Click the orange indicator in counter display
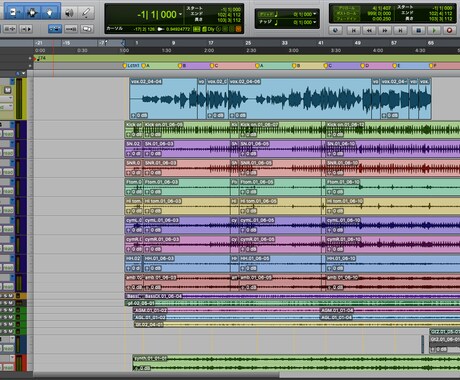The image size is (460, 380). pyautogui.click(x=238, y=29)
